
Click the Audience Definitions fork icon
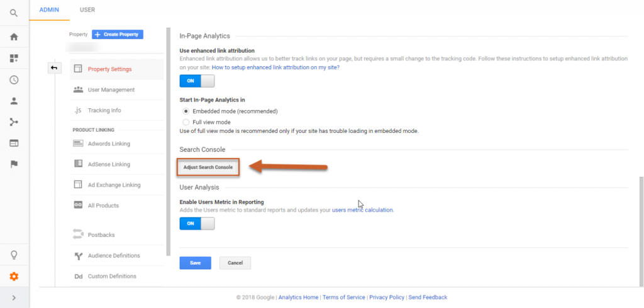[x=78, y=256]
